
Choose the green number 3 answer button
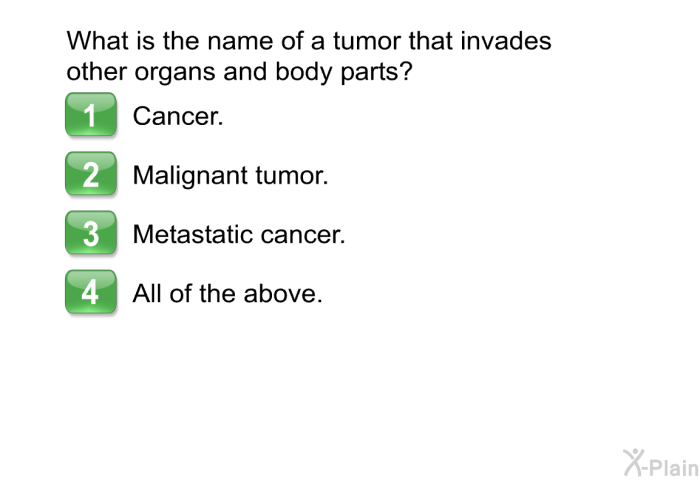click(91, 233)
